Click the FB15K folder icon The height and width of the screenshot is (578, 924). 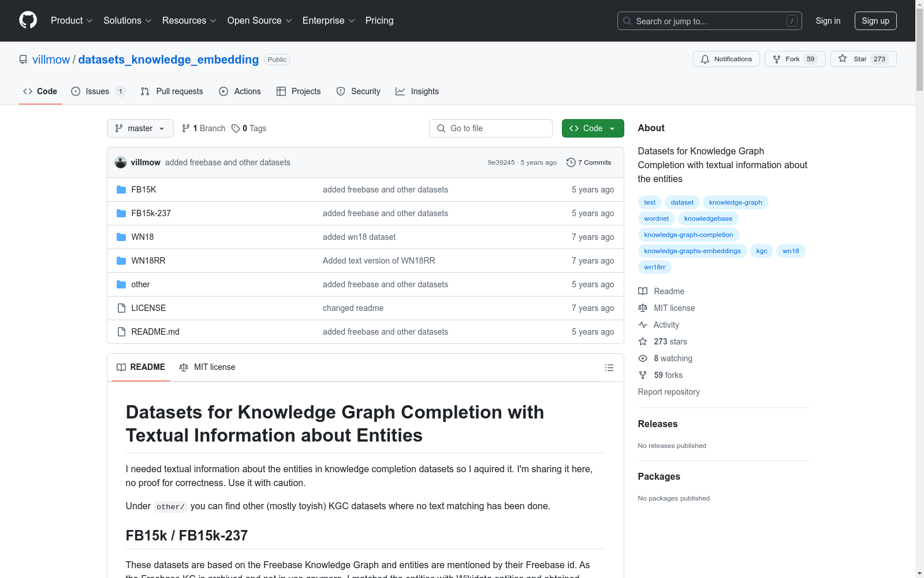tap(121, 190)
